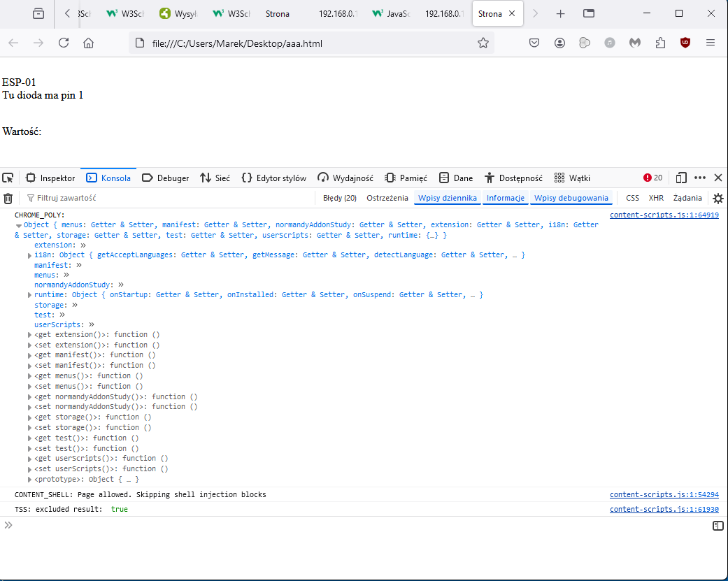728x581 pixels.
Task: Open the Edytor stylów tab
Action: point(274,178)
